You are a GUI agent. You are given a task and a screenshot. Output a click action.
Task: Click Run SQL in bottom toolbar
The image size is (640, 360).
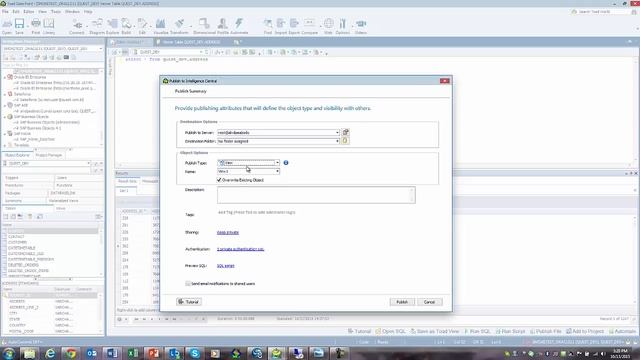coord(477,331)
